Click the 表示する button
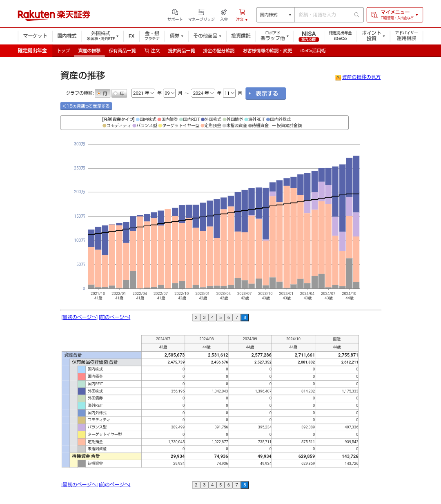Image resolution: width=441 pixels, height=504 pixels. click(265, 94)
